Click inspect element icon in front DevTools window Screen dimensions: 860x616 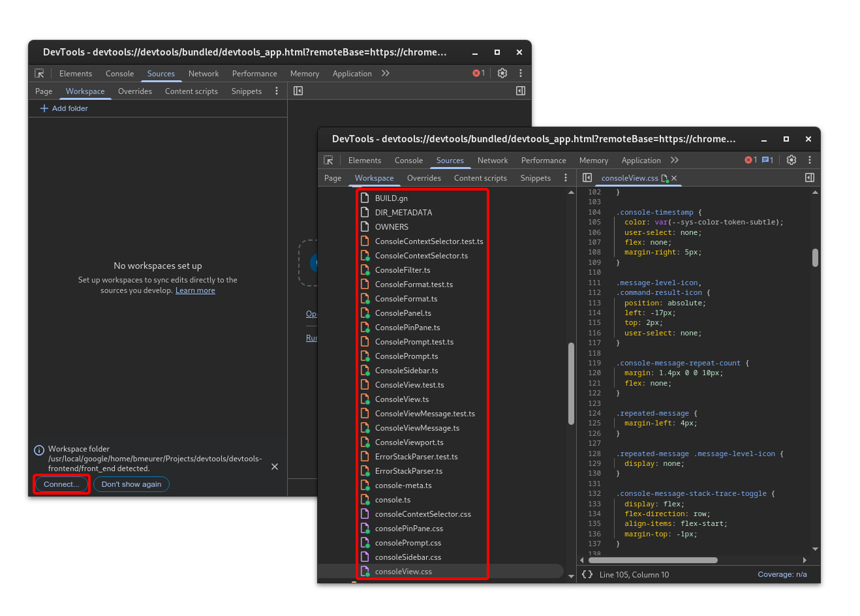click(328, 161)
